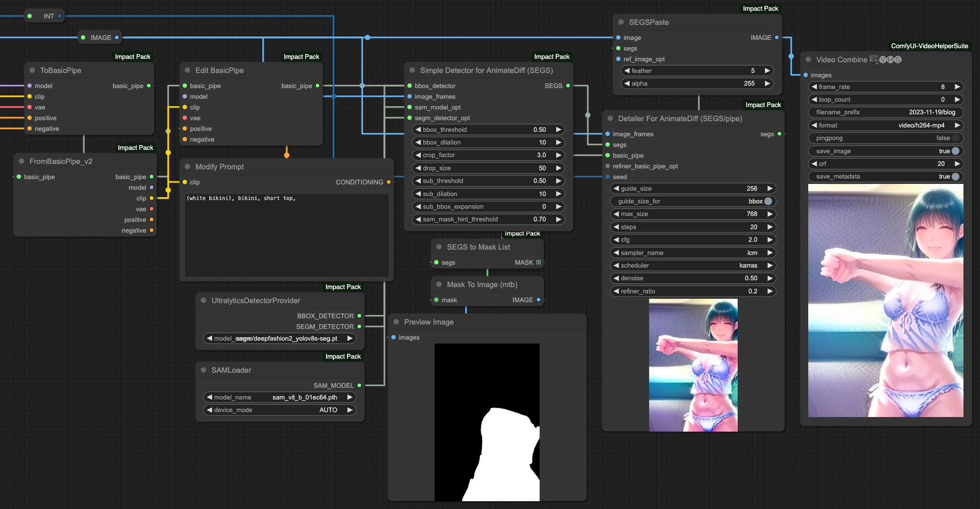Click the SEGS output socket on Simple Detector

pos(568,86)
